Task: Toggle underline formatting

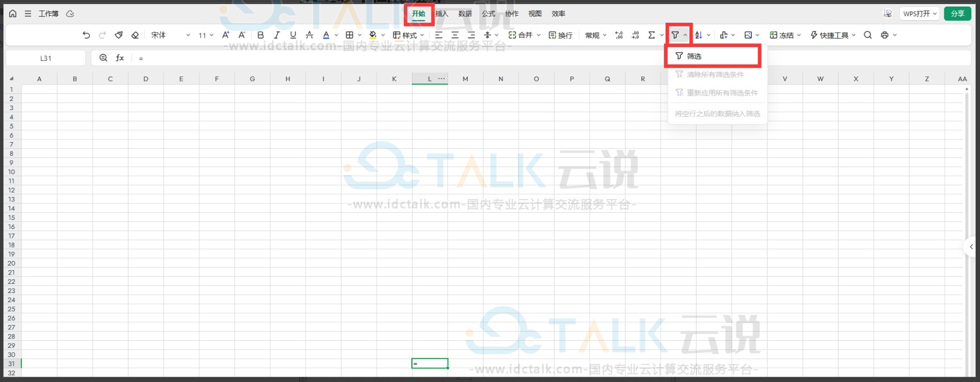Action: (293, 35)
